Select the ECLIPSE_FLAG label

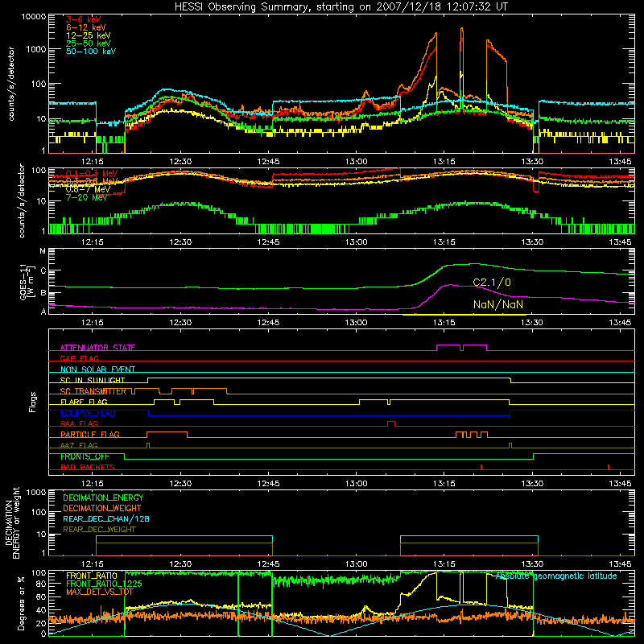[88, 413]
